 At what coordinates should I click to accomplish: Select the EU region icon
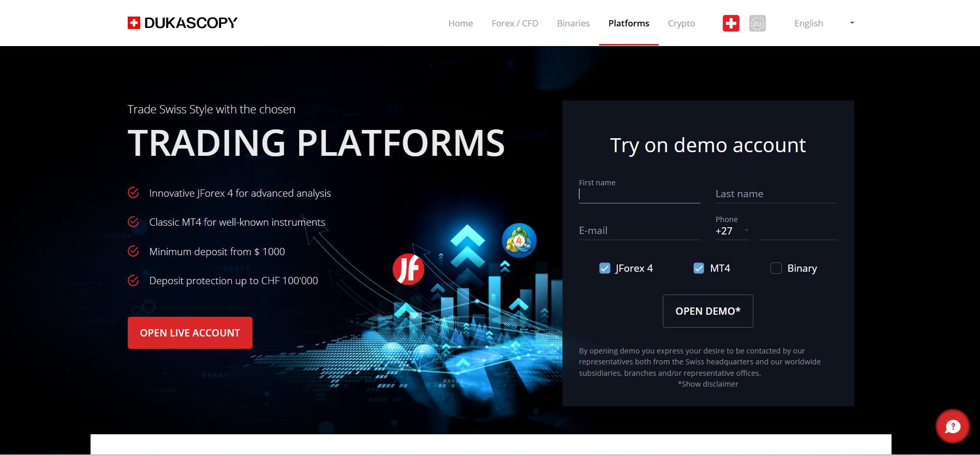point(757,23)
